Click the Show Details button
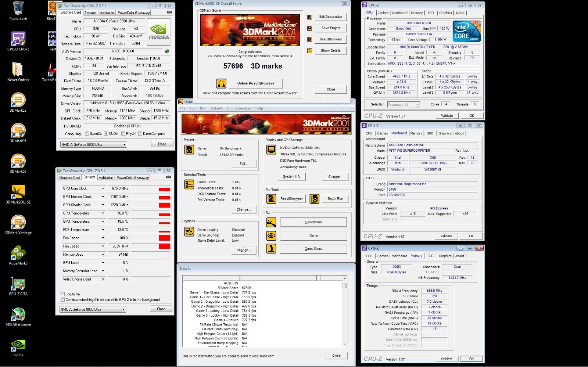 click(x=331, y=51)
